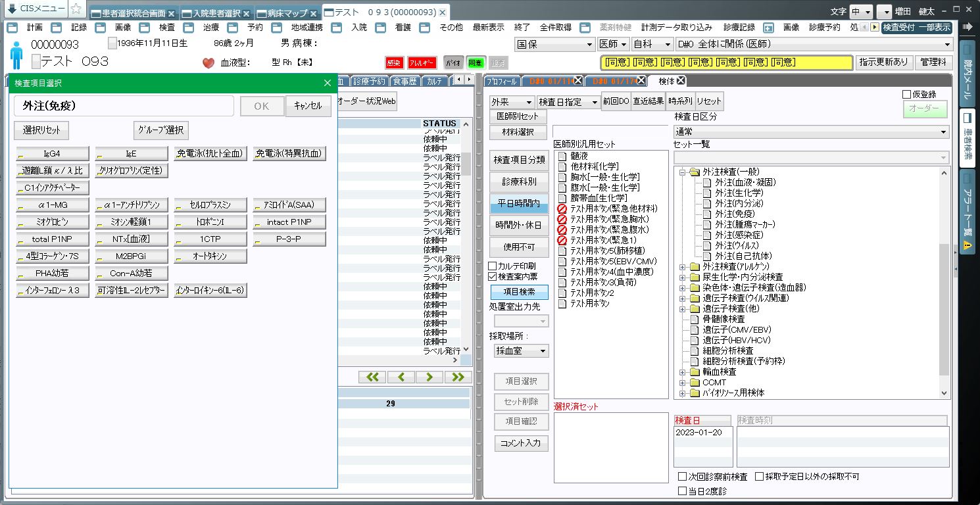980x505 pixels.
Task: Open the 外来 dropdown
Action: [512, 103]
